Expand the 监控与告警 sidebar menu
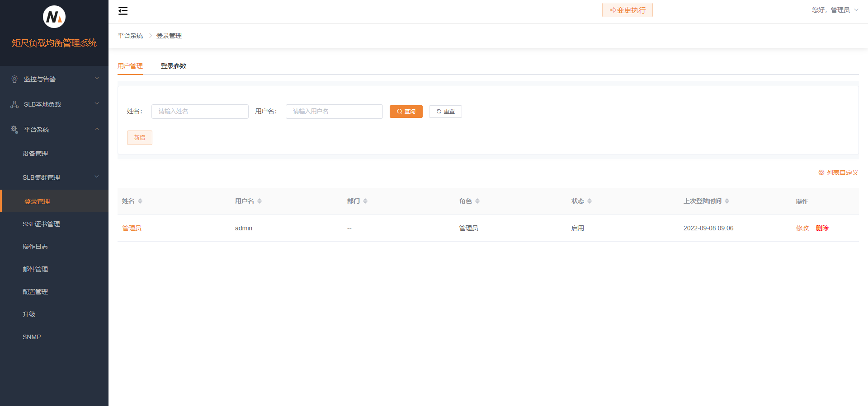This screenshot has height=406, width=868. [54, 79]
